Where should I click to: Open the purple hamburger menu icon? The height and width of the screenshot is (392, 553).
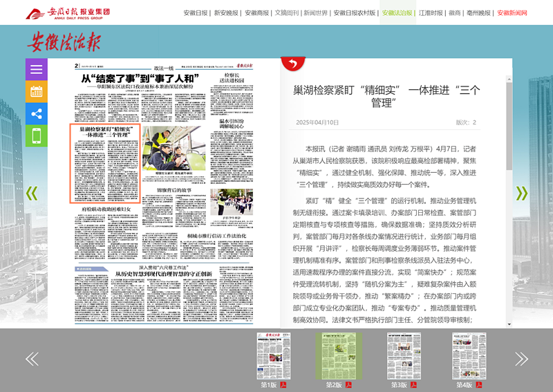(37, 69)
